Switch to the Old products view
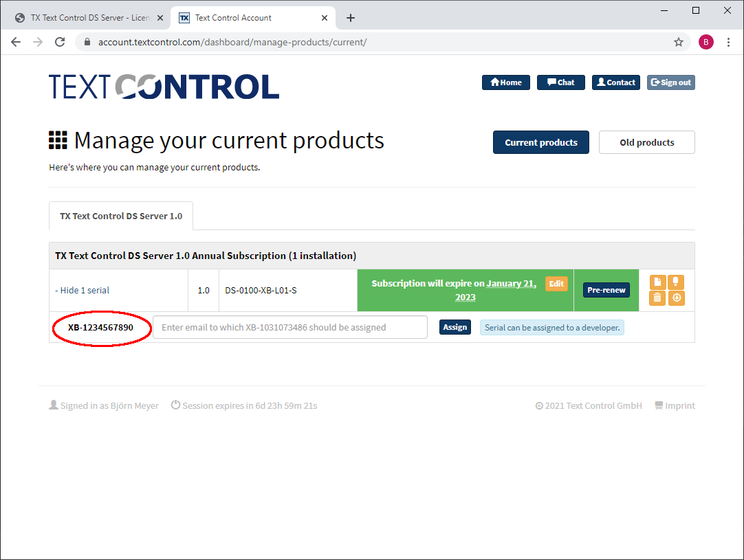This screenshot has width=744, height=560. pyautogui.click(x=647, y=142)
